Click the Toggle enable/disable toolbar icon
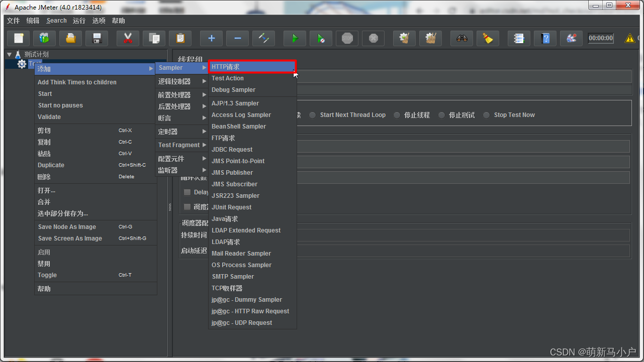Screen dimensions: 644x362 point(263,38)
